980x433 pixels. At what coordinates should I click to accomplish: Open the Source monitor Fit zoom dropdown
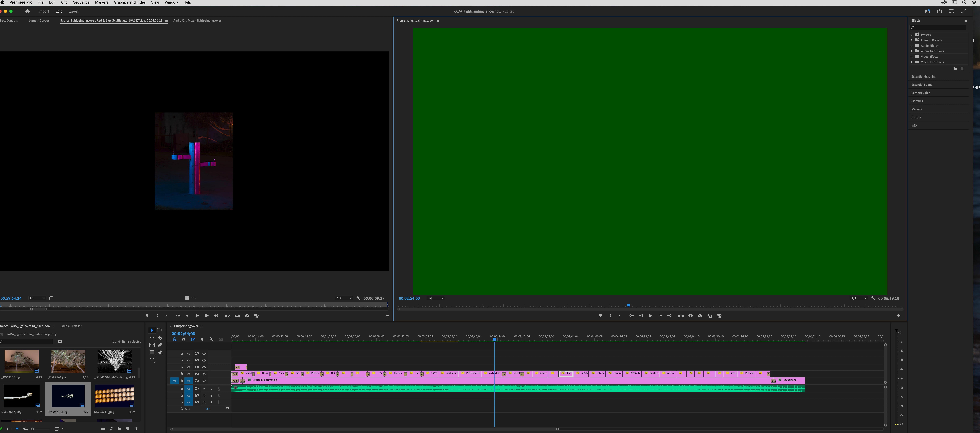(37, 298)
